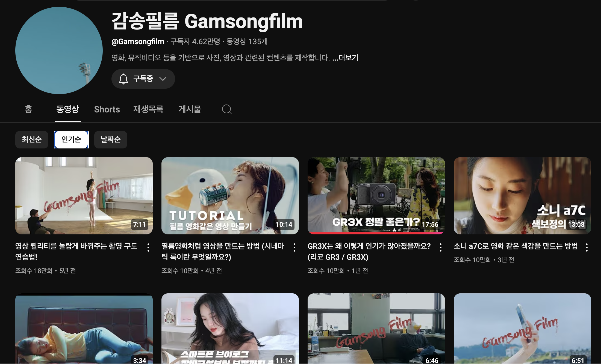Open video title 소니 a7C로 영화 같은 색감
The image size is (601, 364).
(515, 246)
